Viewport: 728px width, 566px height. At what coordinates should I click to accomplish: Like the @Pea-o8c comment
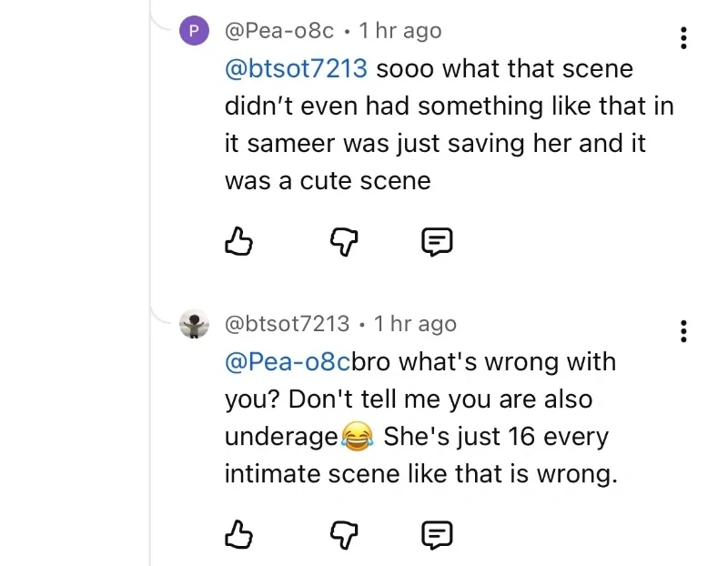(238, 241)
